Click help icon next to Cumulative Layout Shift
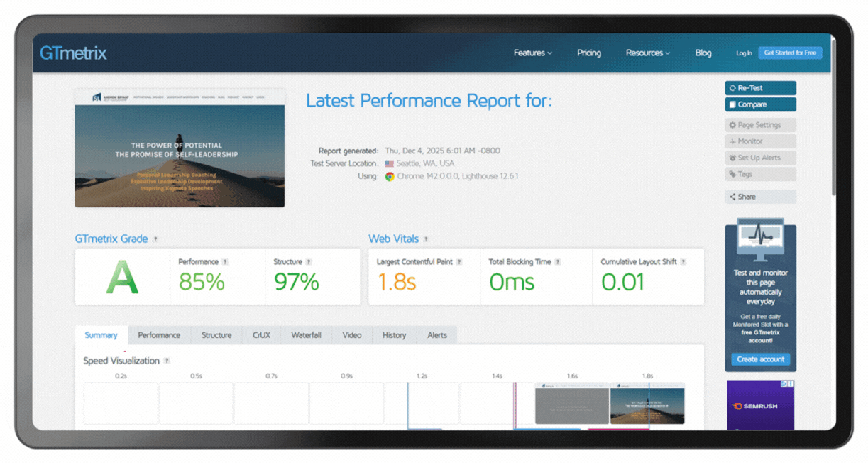This screenshot has width=868, height=463. (683, 262)
